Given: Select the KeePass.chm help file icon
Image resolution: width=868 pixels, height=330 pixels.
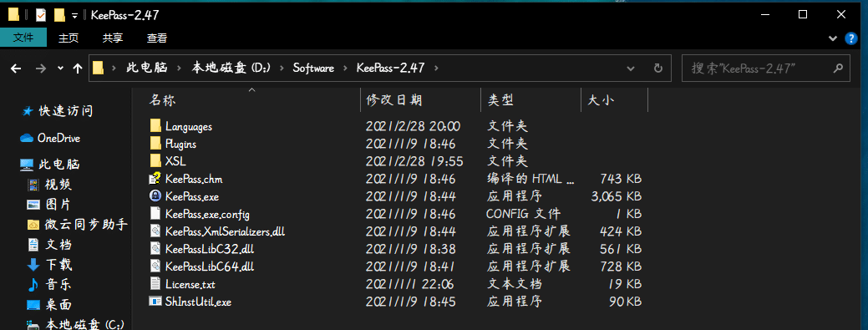Looking at the screenshot, I should [155, 179].
